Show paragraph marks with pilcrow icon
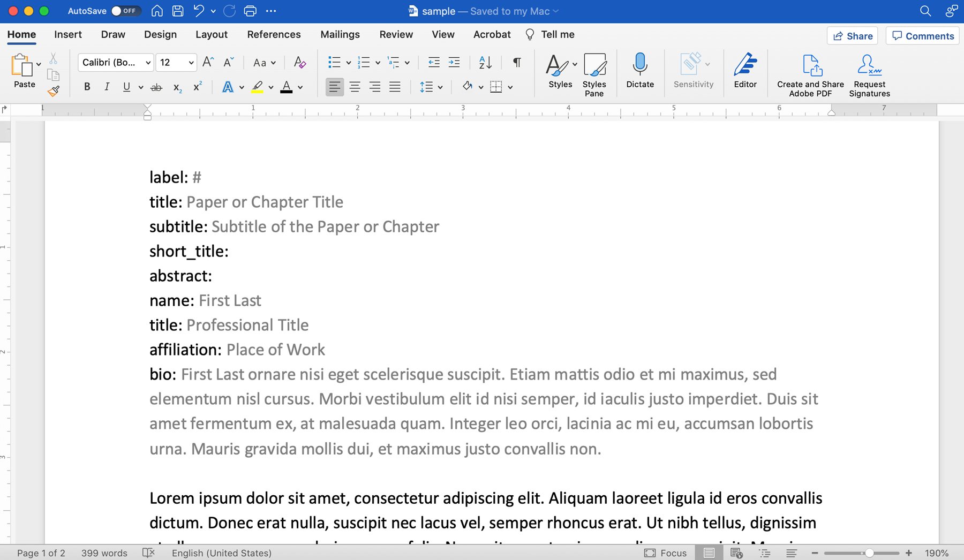The height and width of the screenshot is (560, 964). pyautogui.click(x=517, y=63)
